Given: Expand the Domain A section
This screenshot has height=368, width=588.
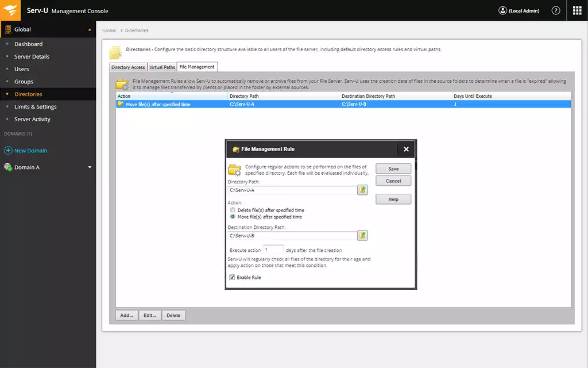Looking at the screenshot, I should tap(89, 167).
